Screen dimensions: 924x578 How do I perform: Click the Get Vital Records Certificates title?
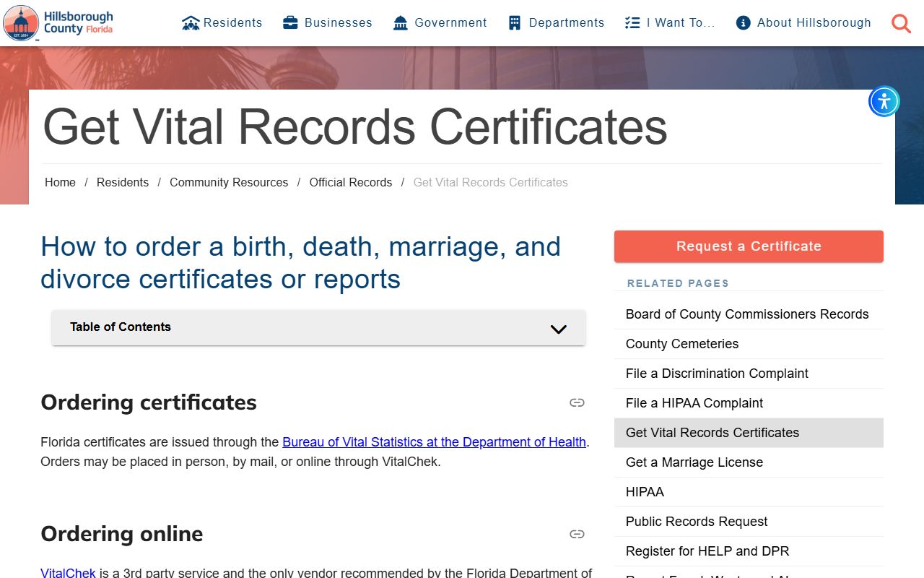(355, 127)
